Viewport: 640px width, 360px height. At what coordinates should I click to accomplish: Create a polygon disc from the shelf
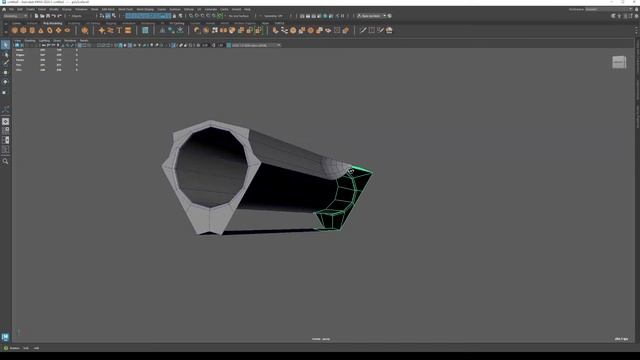(67, 30)
